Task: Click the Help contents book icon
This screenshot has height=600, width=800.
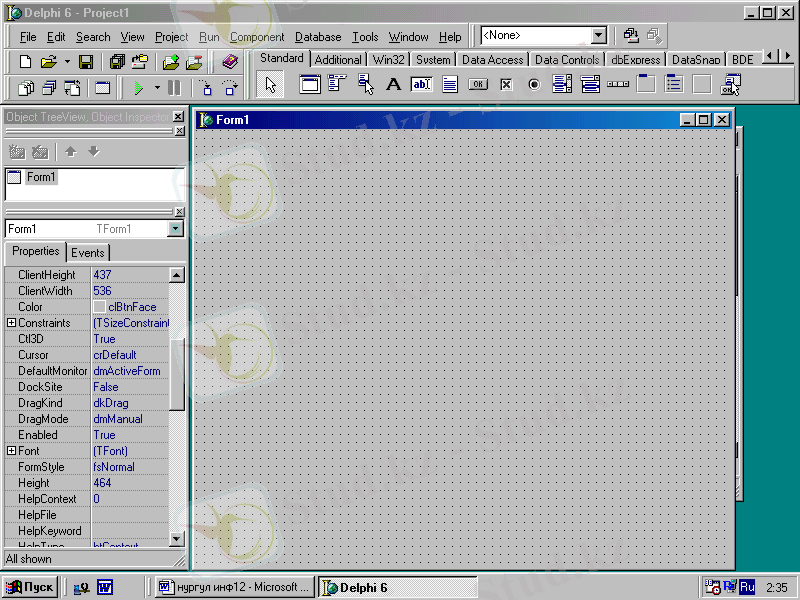Action: 230,62
